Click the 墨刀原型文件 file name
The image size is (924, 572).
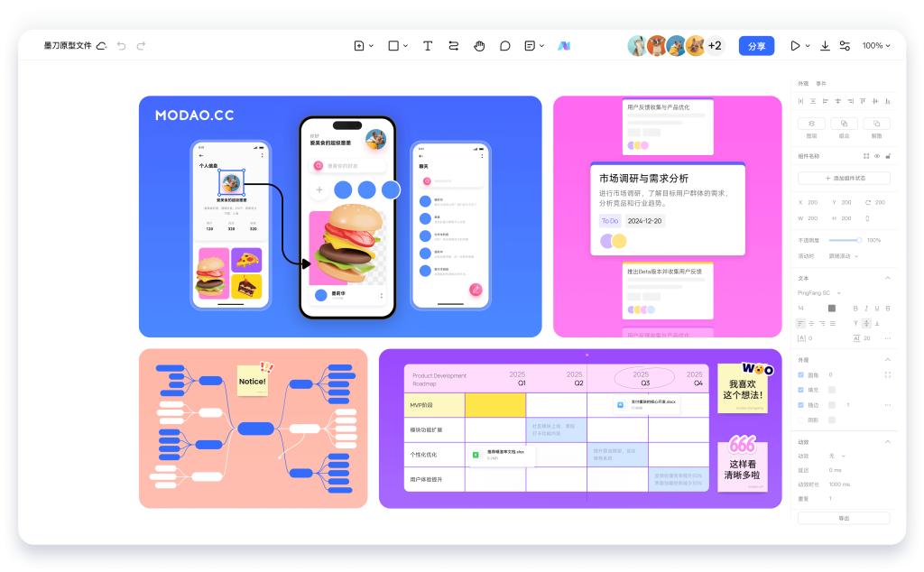click(x=68, y=46)
